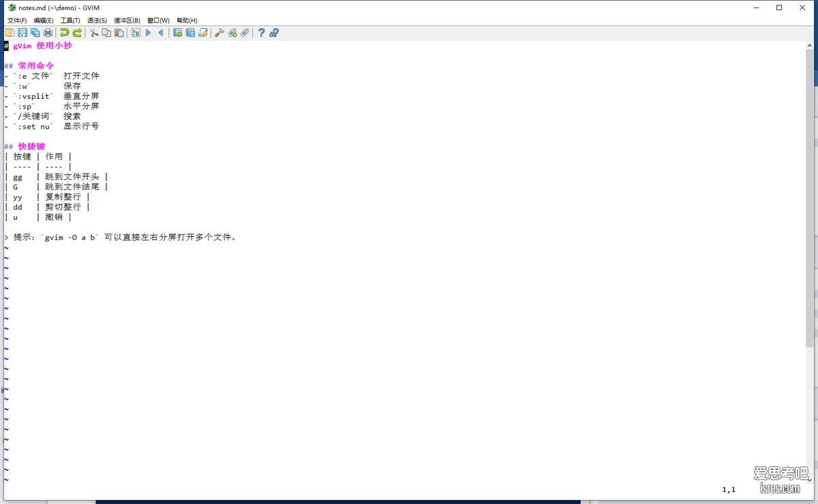Click the 'dd' 剪切整行 row
Screen dimensions: 818x504
[47, 207]
